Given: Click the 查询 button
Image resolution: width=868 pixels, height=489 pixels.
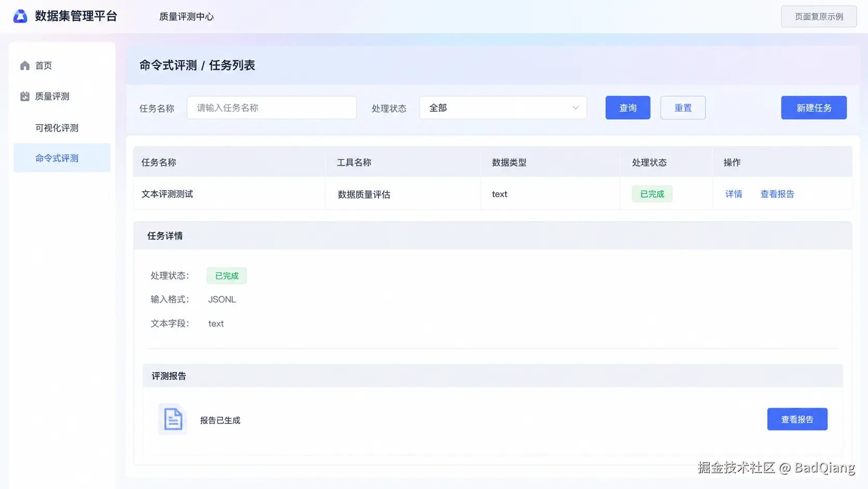Looking at the screenshot, I should [x=628, y=108].
